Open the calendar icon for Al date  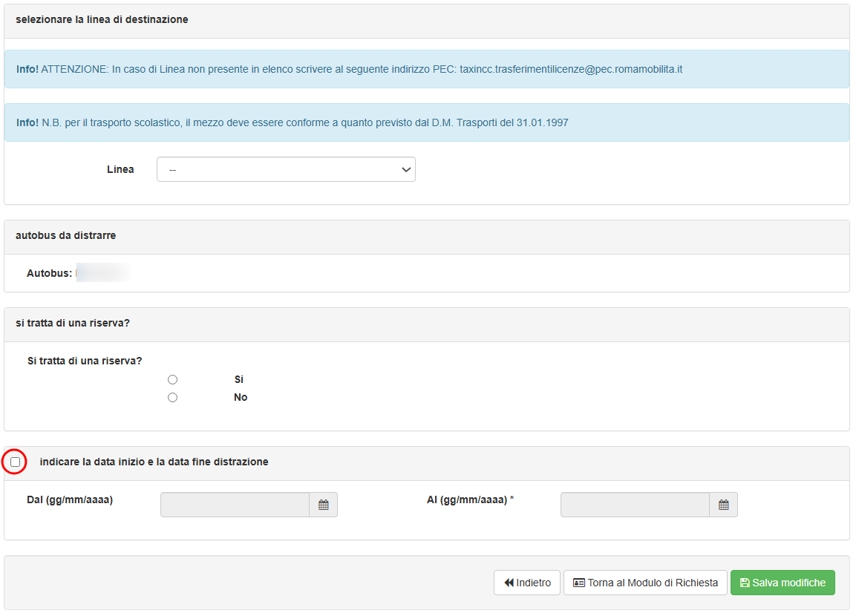(x=723, y=505)
